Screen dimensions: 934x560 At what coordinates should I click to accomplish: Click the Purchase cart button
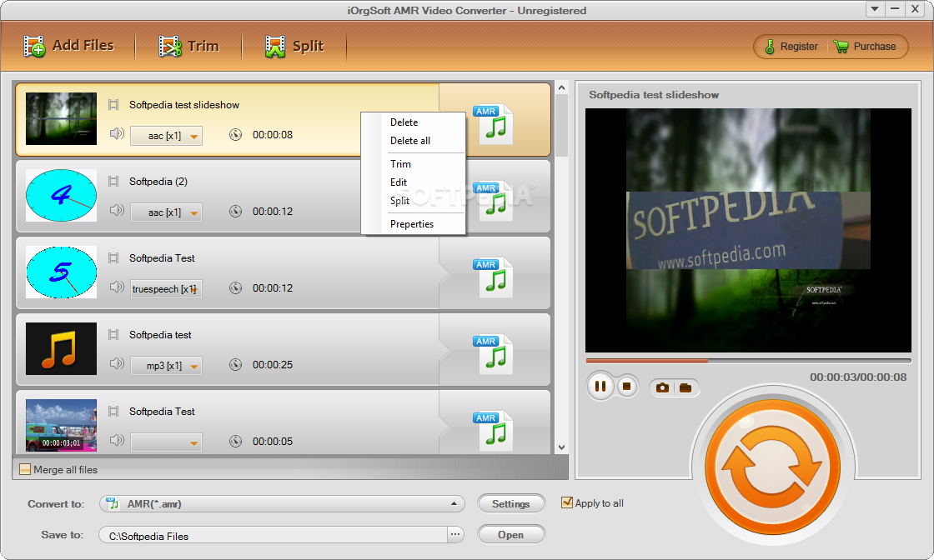click(866, 47)
